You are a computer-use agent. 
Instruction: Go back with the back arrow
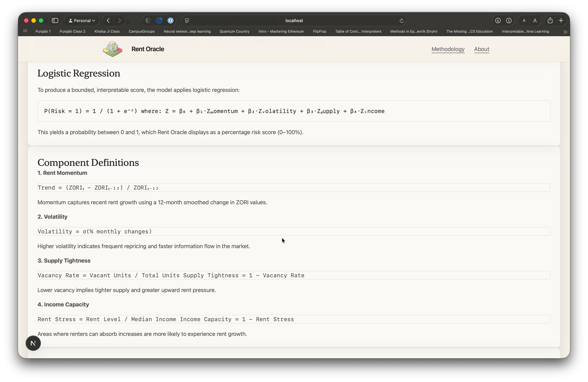108,20
